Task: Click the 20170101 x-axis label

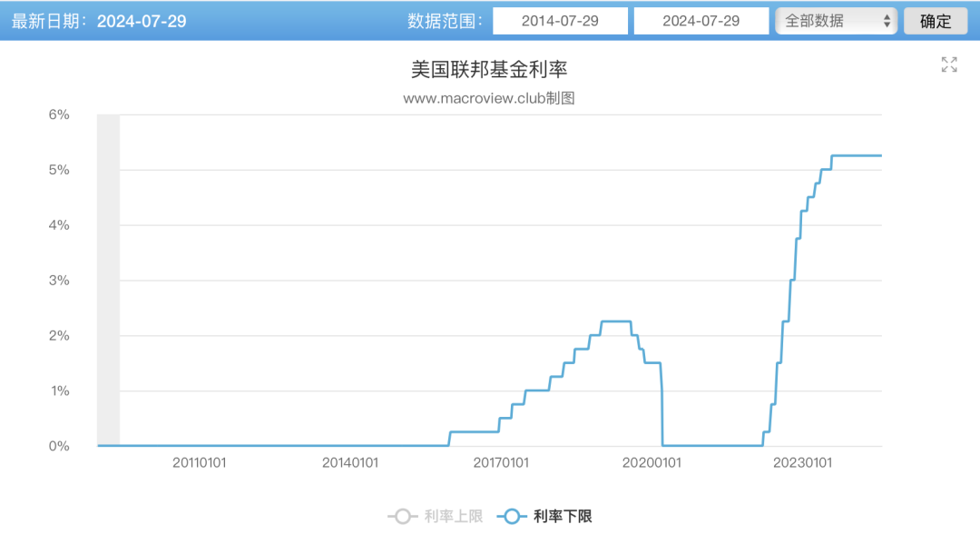Action: tap(501, 462)
